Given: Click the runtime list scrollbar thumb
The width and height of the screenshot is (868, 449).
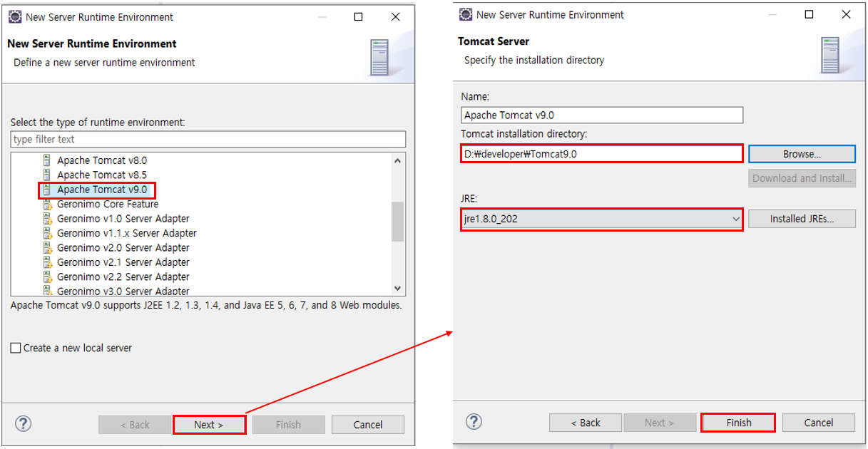Looking at the screenshot, I should [x=398, y=222].
